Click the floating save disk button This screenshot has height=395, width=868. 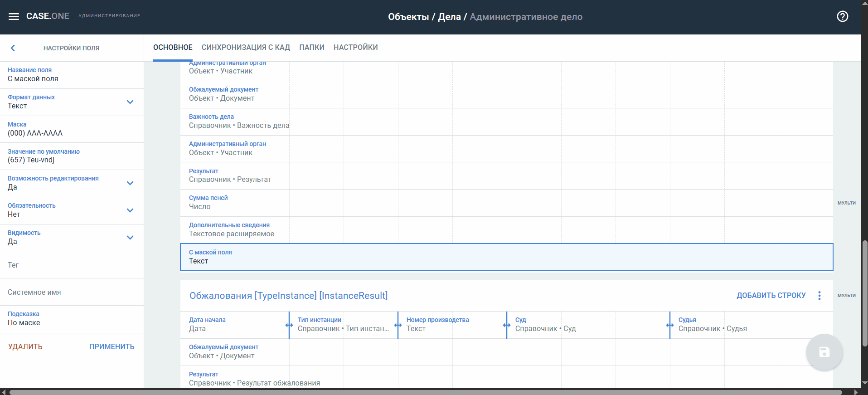(x=824, y=352)
